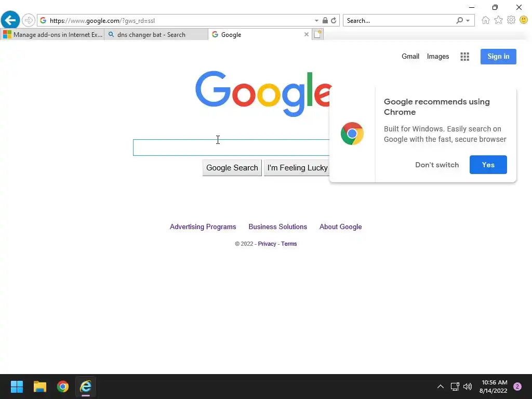
Task: Switch to Manage add-ons in Internet Explorer tab
Action: (52, 35)
